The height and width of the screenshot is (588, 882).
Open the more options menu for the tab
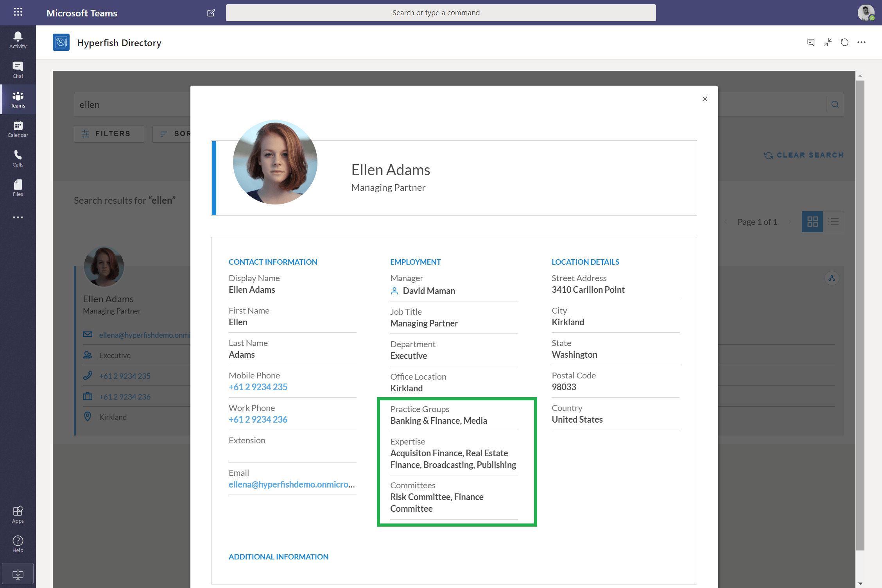pos(862,43)
